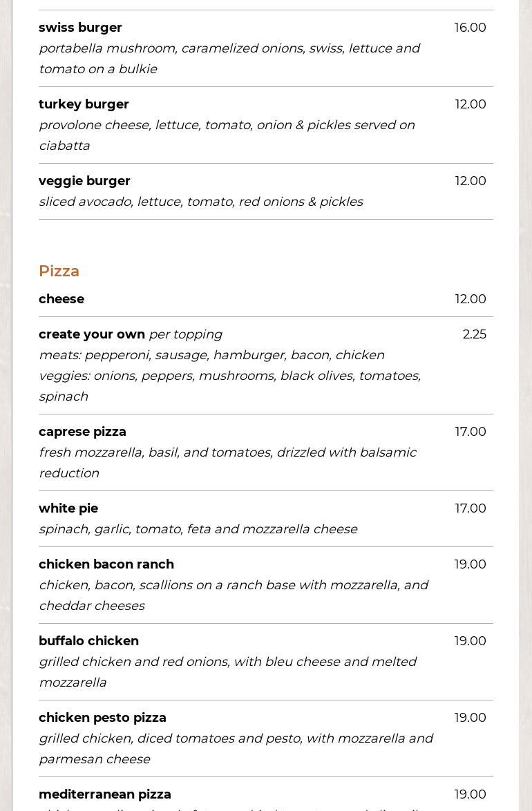Select the turkey burger item name
This screenshot has width=532, height=811.
pos(84,104)
